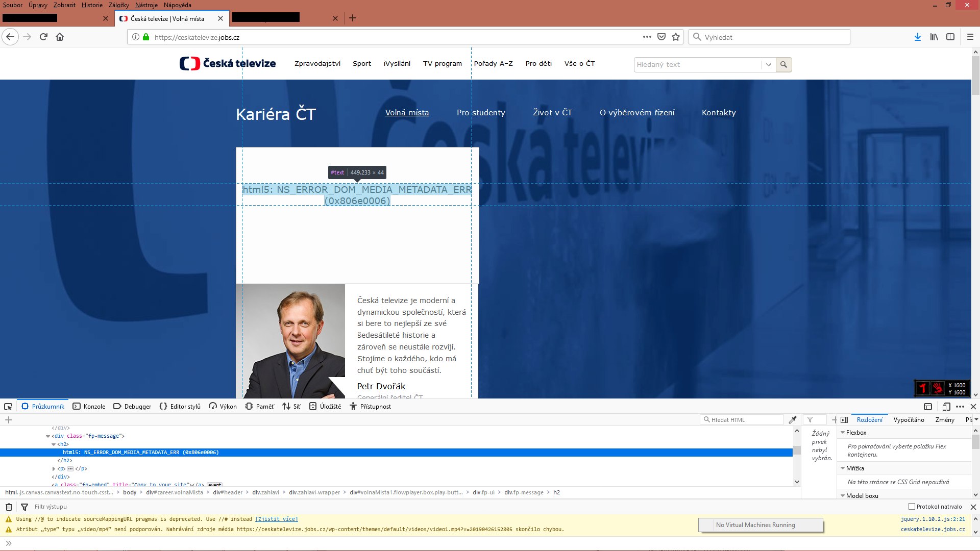Go back with the browser back arrow
Screen dimensions: 980x551
[x=10, y=37]
